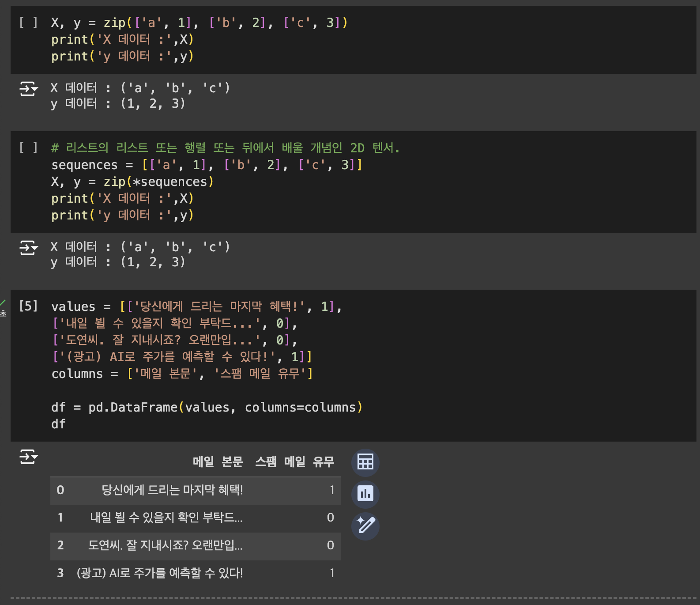Click the first code line X, y = zip(['a', 1]...
This screenshot has height=605, width=700.
point(199,23)
